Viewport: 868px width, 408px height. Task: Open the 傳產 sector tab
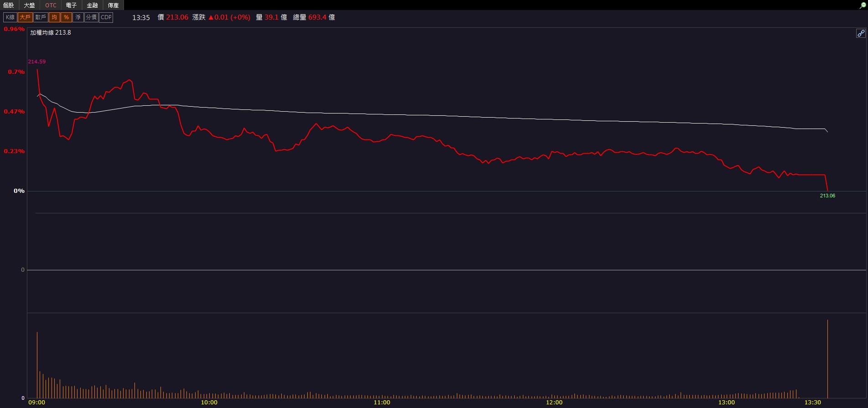click(x=113, y=5)
